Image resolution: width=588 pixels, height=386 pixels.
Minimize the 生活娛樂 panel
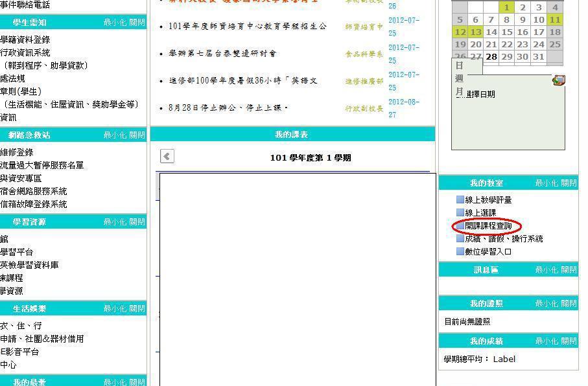click(115, 308)
